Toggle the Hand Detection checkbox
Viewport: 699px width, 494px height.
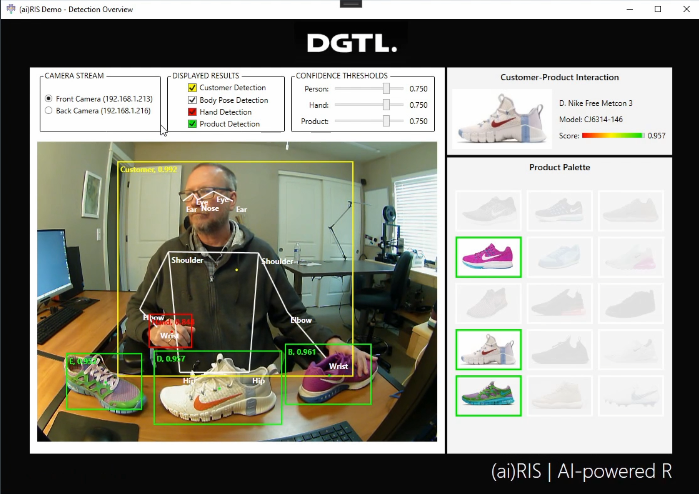(x=192, y=112)
